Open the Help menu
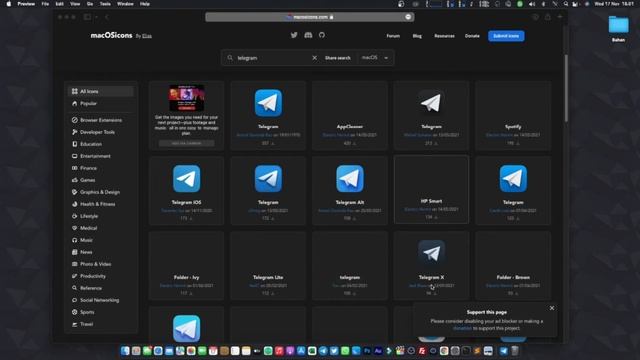 pyautogui.click(x=144, y=4)
